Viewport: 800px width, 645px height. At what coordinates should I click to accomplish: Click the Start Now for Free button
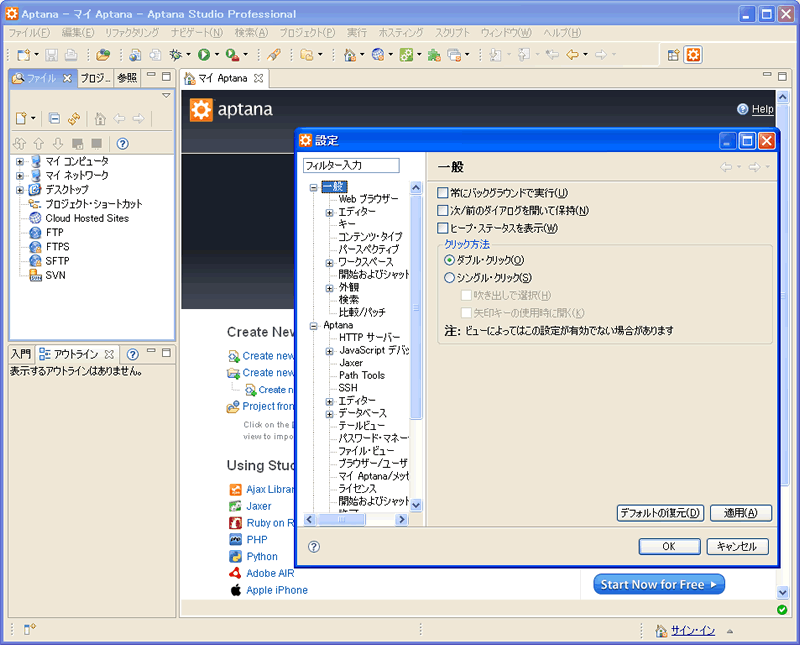click(659, 584)
